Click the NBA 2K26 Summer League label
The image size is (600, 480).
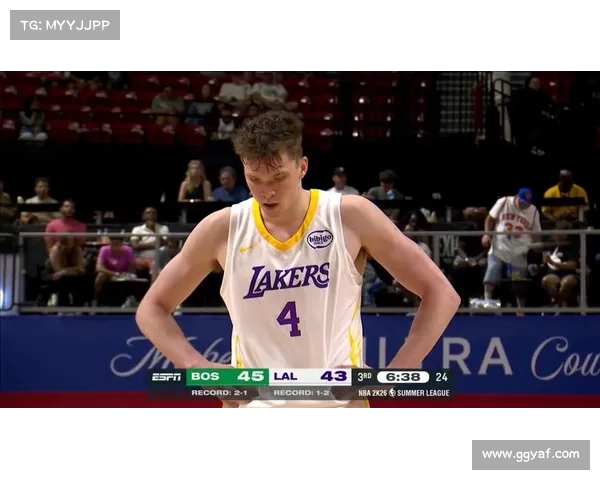[404, 393]
